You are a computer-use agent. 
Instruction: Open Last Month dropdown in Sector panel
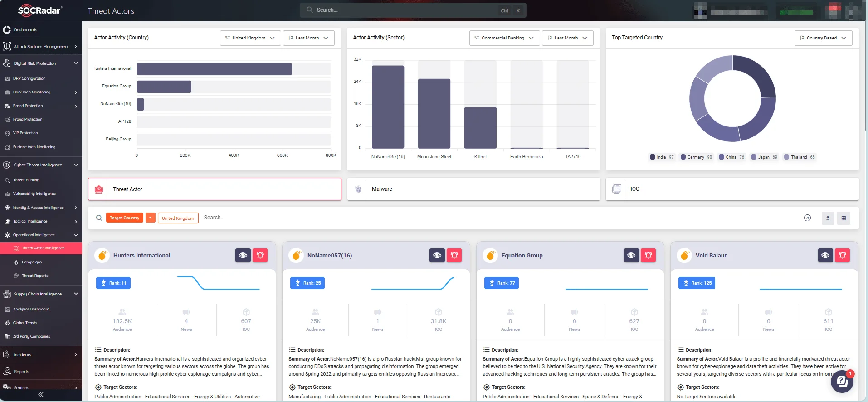(567, 38)
